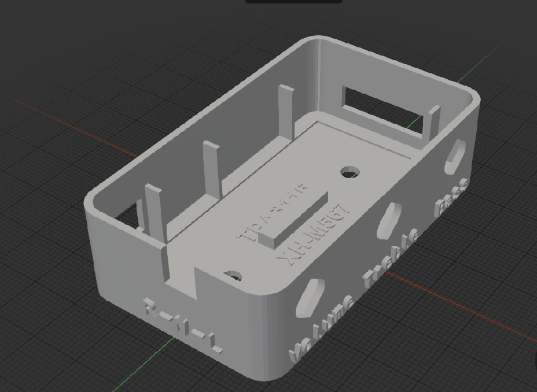Click the dark rounded panel at the top edge
The height and width of the screenshot is (392, 537).
pyautogui.click(x=294, y=1)
